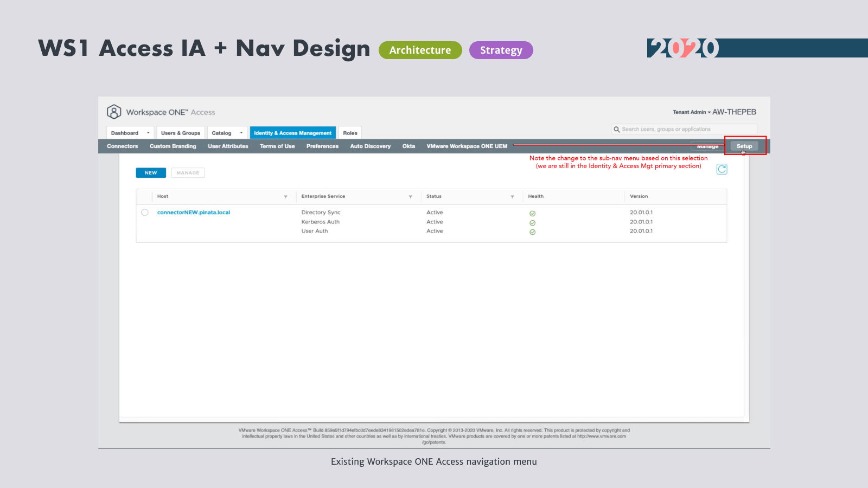Expand the Dashboard dropdown arrow

pyautogui.click(x=148, y=133)
